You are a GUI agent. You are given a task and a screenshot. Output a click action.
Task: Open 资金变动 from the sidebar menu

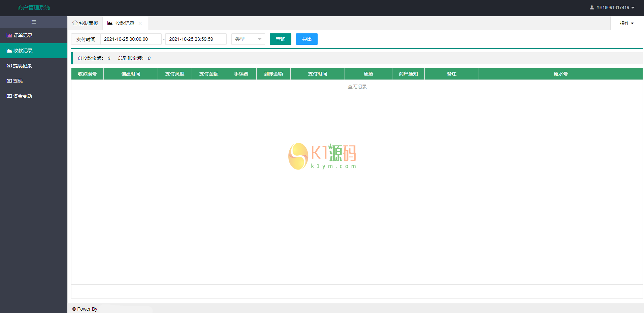pyautogui.click(x=23, y=96)
